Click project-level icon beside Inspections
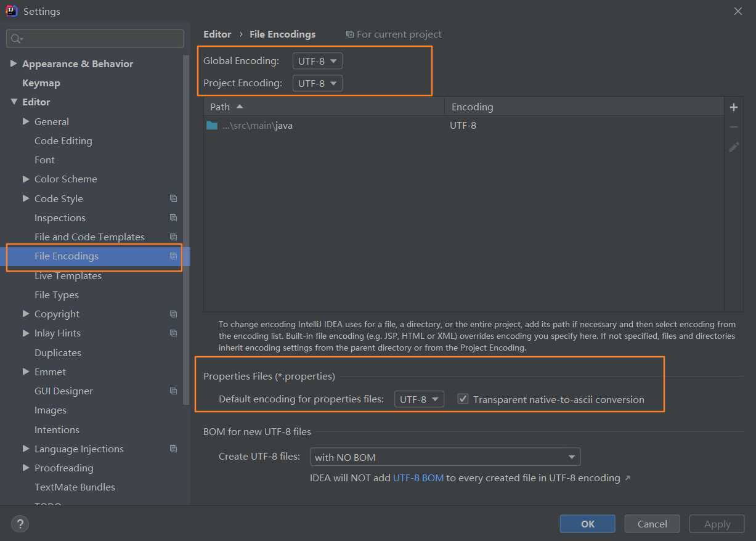756x541 pixels. 174,218
